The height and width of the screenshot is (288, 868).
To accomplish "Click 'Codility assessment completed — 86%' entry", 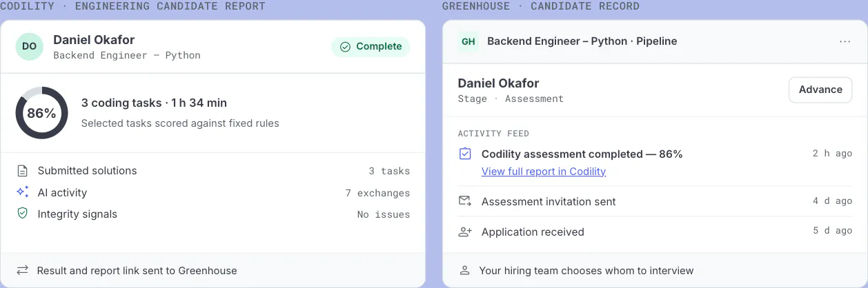I will [x=582, y=154].
